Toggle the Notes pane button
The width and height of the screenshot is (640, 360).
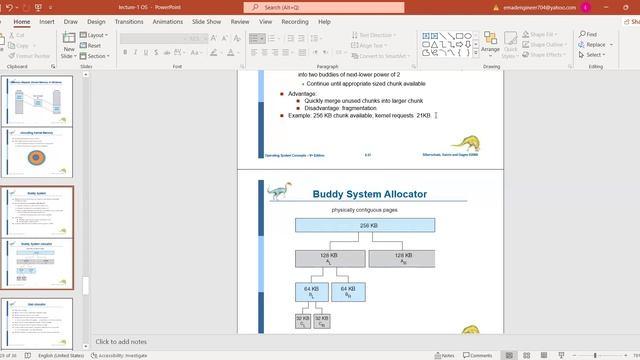coord(444,356)
